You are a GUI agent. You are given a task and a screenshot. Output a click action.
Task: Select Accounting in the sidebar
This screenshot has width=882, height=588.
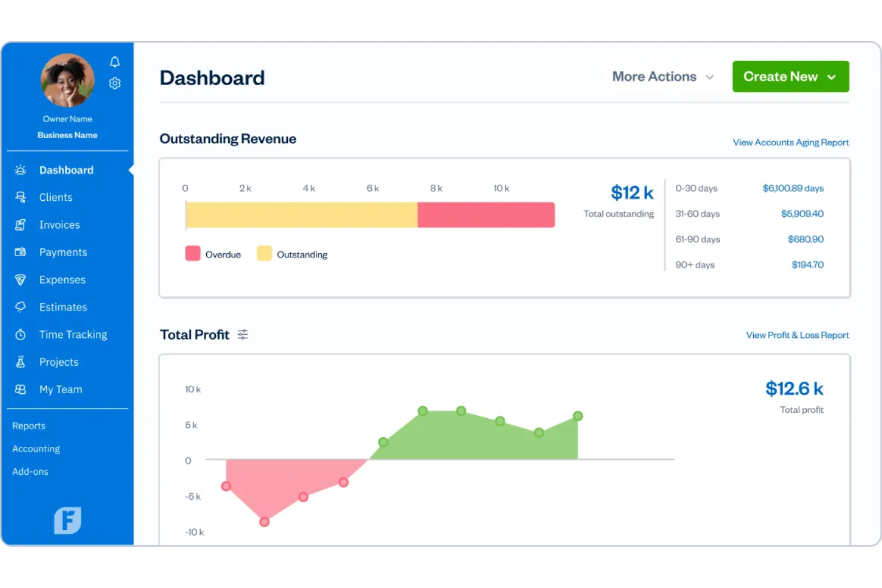(x=36, y=448)
